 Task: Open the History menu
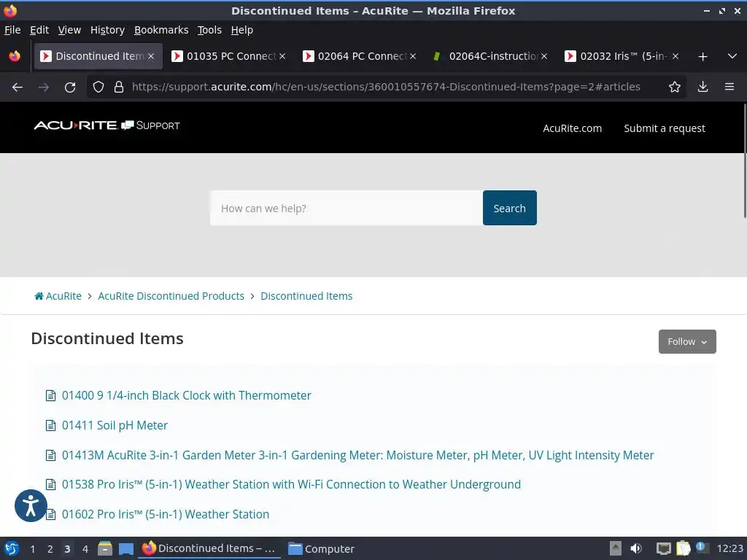pyautogui.click(x=107, y=30)
